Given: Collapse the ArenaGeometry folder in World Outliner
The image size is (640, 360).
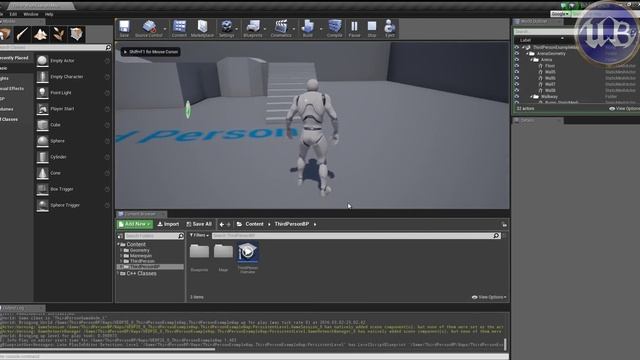Looking at the screenshot, I should (527, 53).
